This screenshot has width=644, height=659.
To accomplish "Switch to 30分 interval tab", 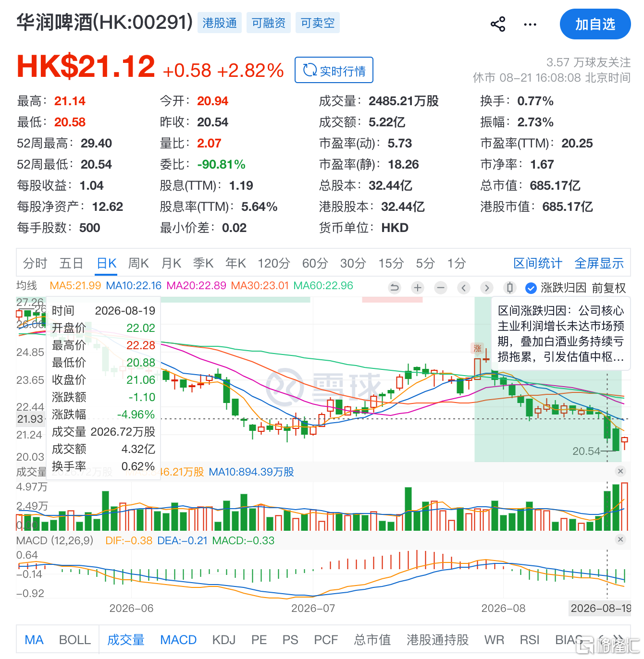I will 353,263.
